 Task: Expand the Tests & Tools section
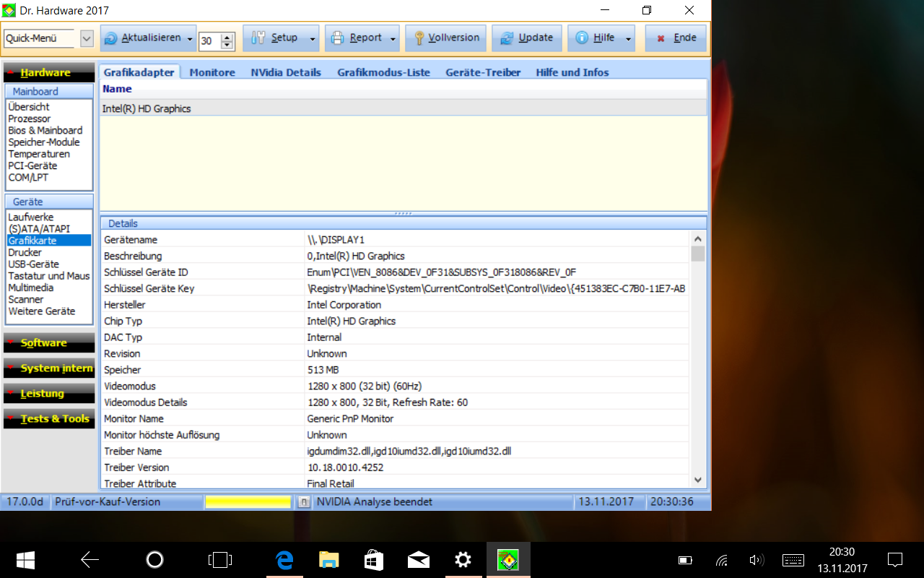[x=48, y=419]
